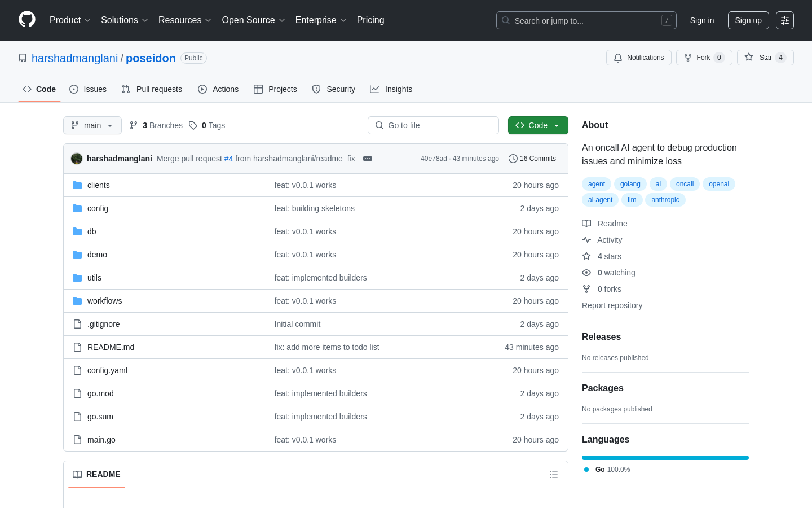812x508 pixels.
Task: Click the Sign in link
Action: [x=702, y=20]
